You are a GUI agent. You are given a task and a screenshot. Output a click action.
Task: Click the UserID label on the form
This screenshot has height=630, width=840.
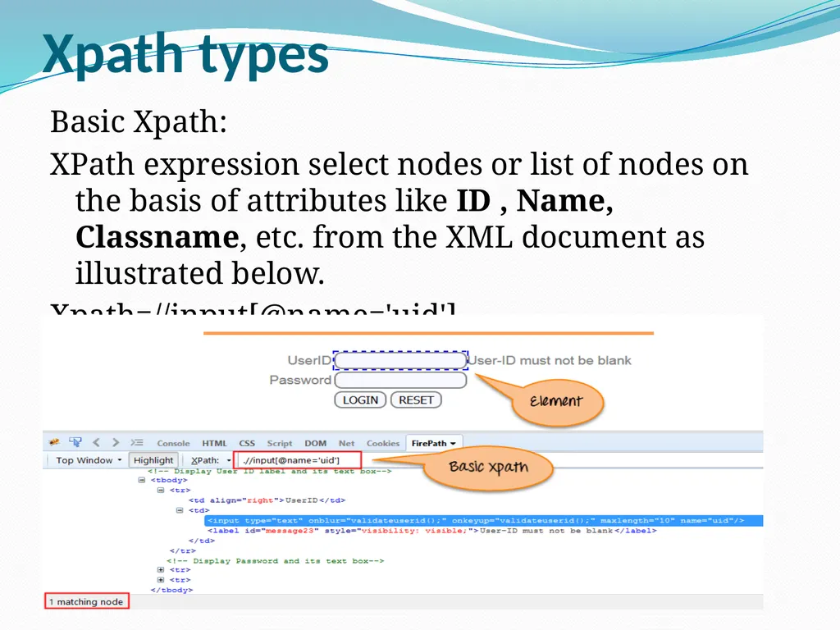point(309,361)
